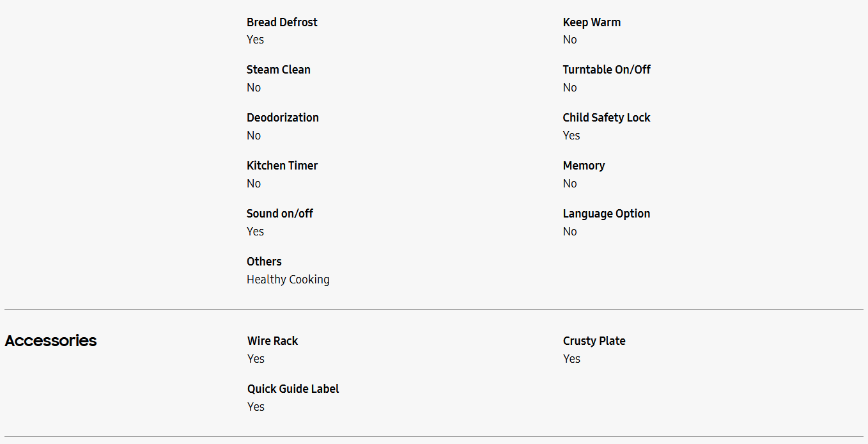The width and height of the screenshot is (868, 444).
Task: Click the Accessories section heading
Action: click(x=50, y=341)
